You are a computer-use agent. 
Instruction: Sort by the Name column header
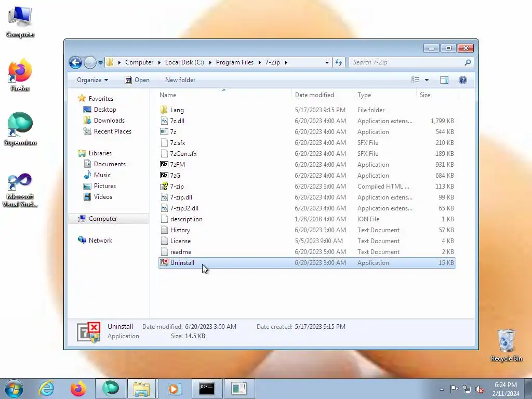(224, 95)
